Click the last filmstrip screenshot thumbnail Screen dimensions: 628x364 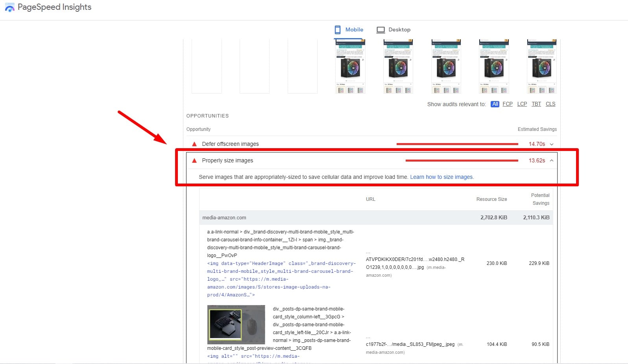pyautogui.click(x=541, y=66)
